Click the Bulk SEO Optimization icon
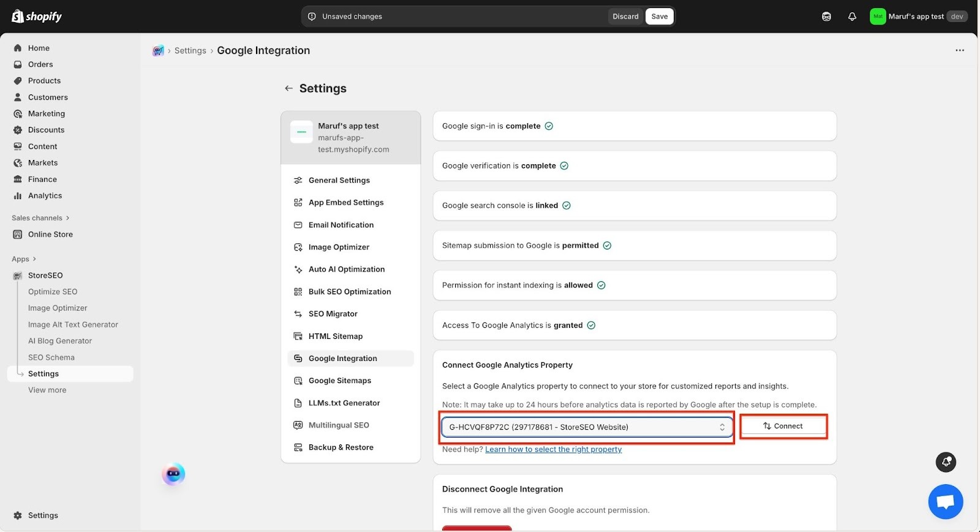This screenshot has width=980, height=532. tap(298, 292)
